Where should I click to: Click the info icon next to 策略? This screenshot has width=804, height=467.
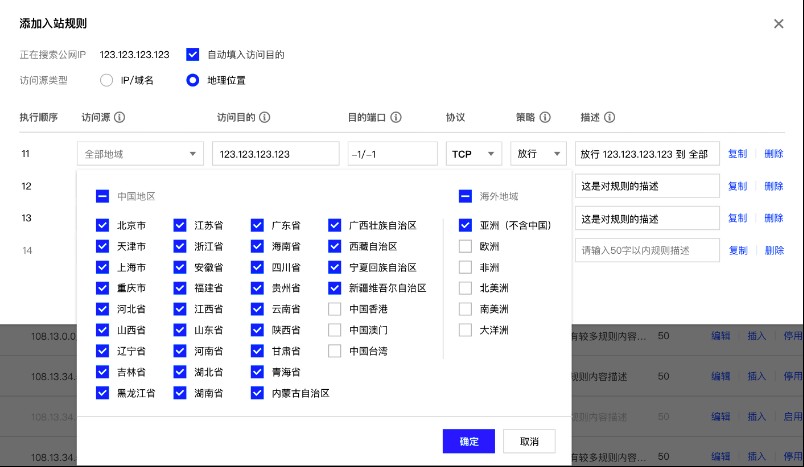546,117
